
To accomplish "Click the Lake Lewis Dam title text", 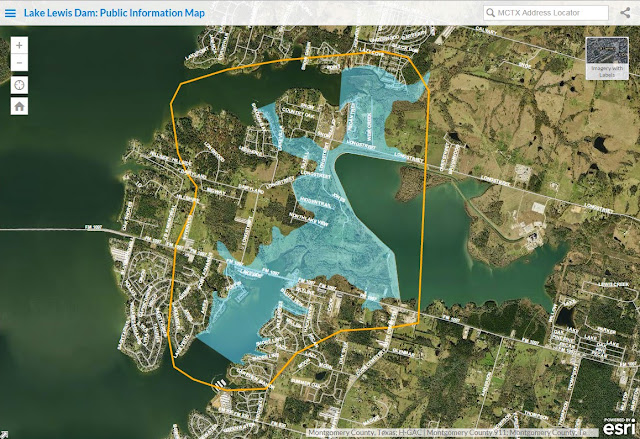I will [114, 13].
